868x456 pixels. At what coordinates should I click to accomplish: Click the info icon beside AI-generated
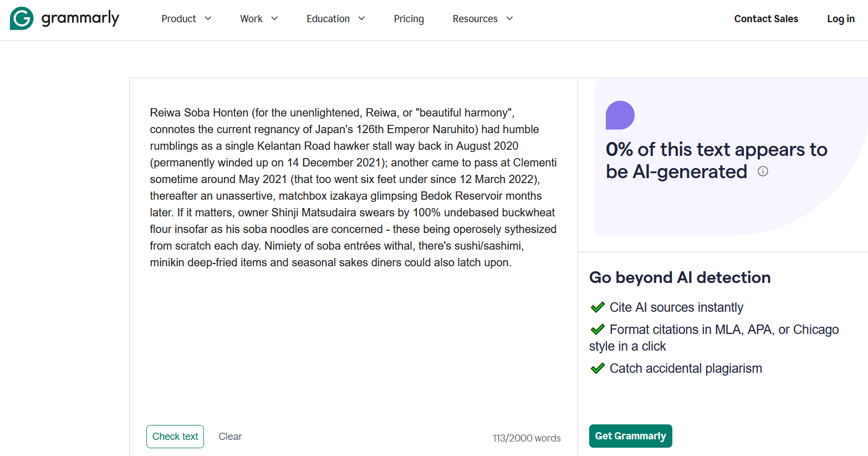coord(763,171)
